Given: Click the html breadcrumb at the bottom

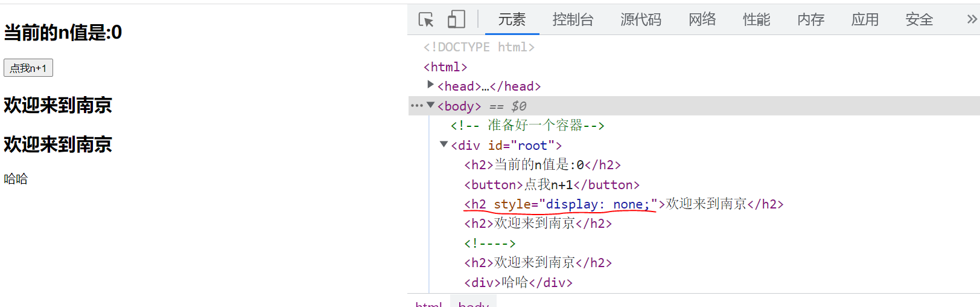Looking at the screenshot, I should 428,303.
